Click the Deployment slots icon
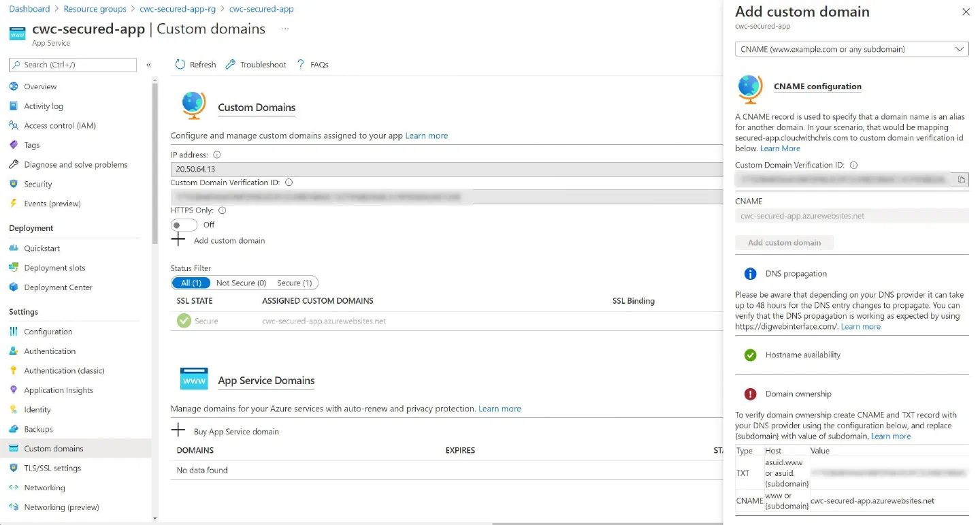Viewport: 980px width, 525px height. coord(14,268)
